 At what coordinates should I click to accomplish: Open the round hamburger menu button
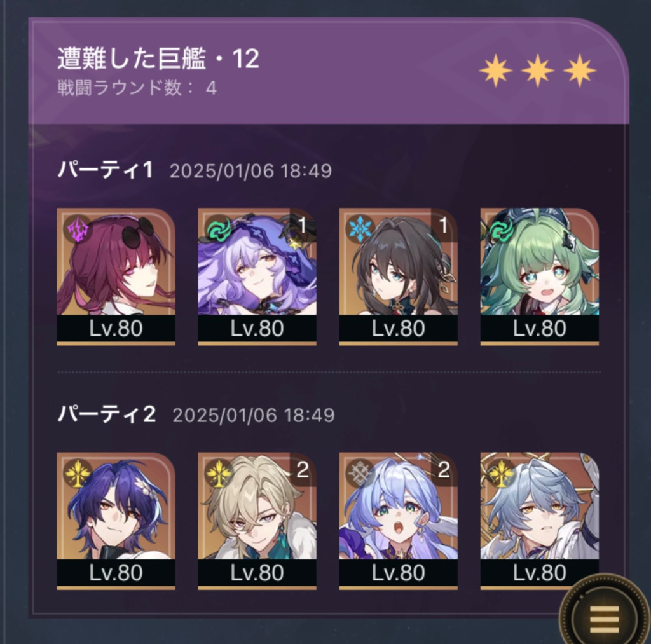[604, 615]
